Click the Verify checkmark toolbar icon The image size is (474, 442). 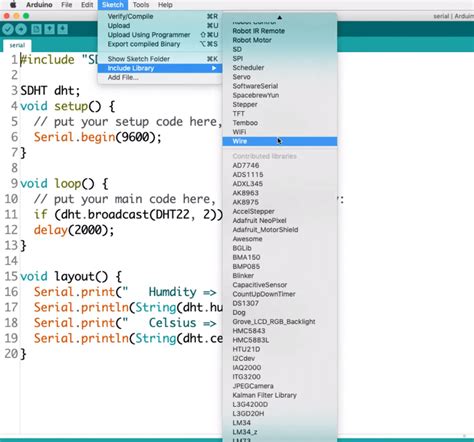click(8, 29)
